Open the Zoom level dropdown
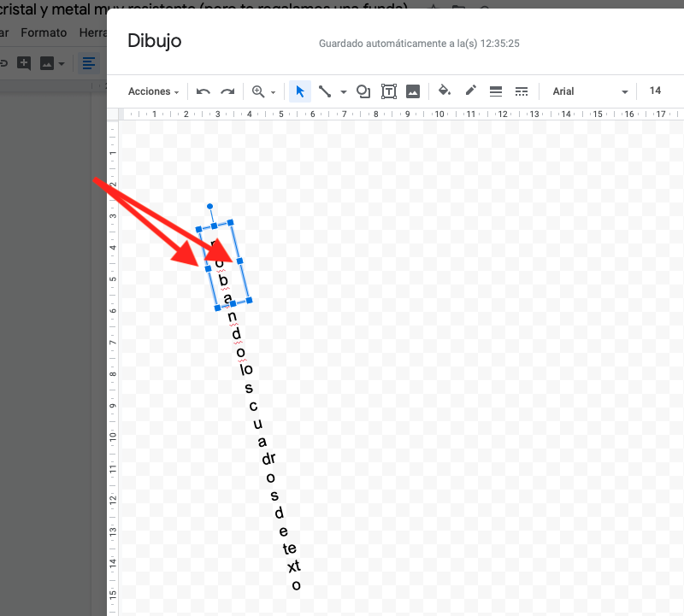Image resolution: width=684 pixels, height=616 pixels. pos(263,91)
